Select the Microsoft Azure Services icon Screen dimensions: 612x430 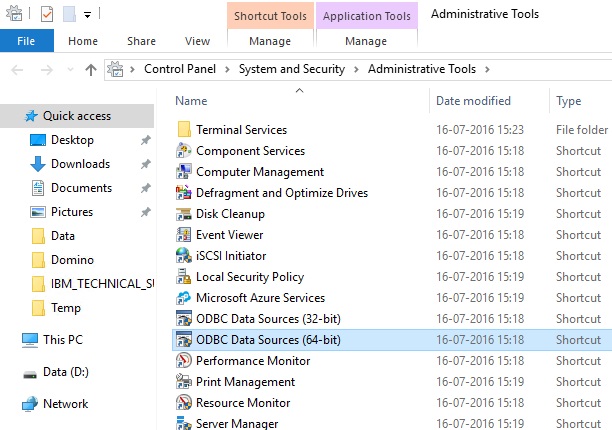coord(184,298)
